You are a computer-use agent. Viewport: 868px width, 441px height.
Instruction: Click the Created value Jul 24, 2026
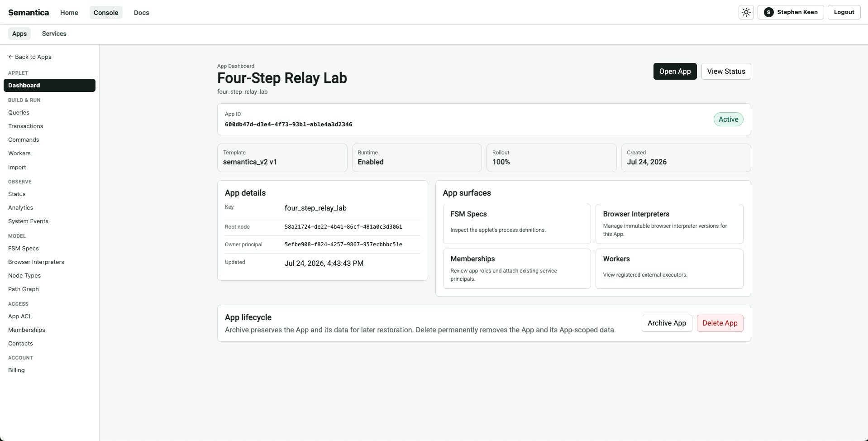(x=647, y=162)
